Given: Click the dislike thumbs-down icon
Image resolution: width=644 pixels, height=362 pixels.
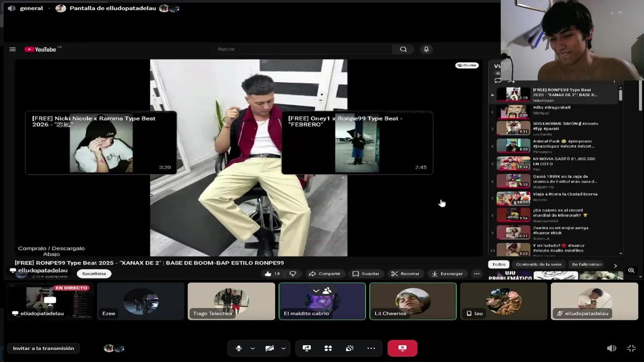Looking at the screenshot, I should pyautogui.click(x=293, y=274).
